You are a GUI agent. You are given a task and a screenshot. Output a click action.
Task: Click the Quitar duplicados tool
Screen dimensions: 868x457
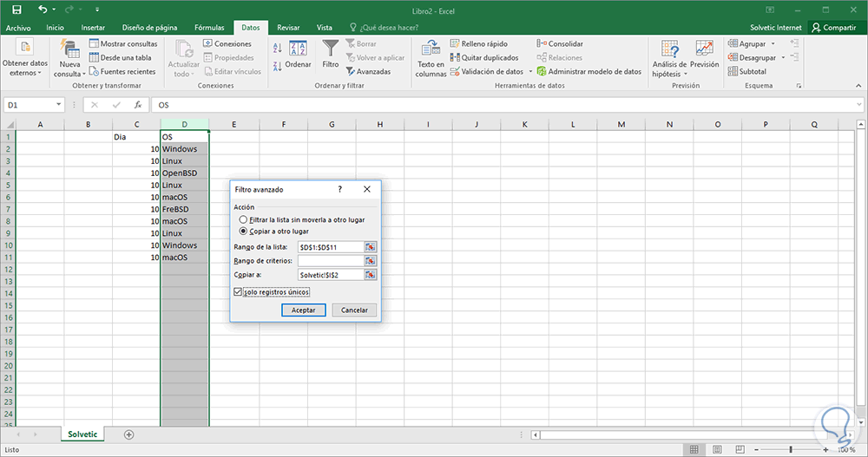[x=483, y=57]
